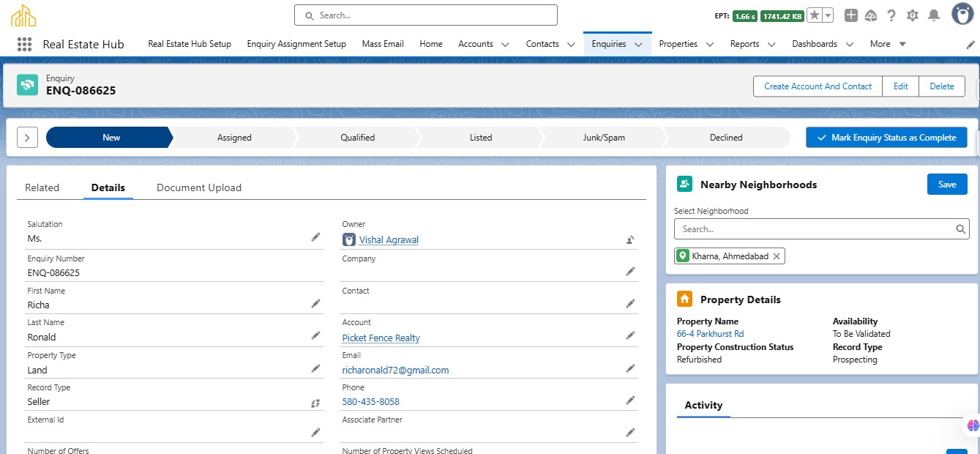Expand the Enquiries tab dropdown chevron
Viewport: 980px width, 454px height.
coord(638,45)
